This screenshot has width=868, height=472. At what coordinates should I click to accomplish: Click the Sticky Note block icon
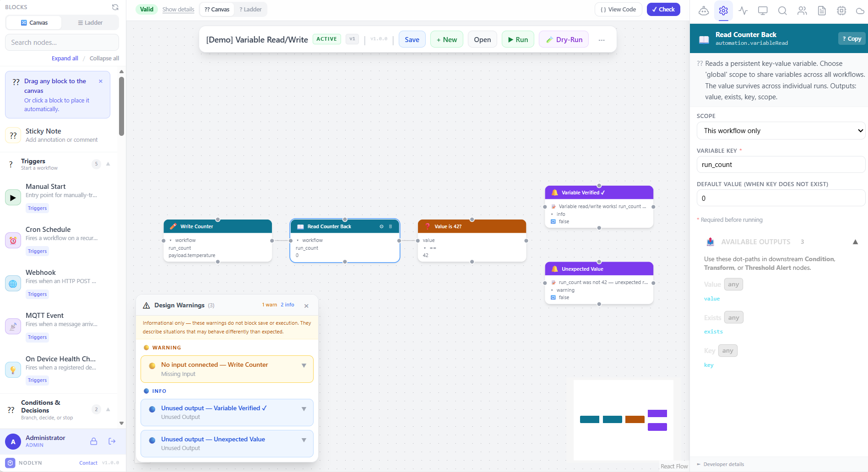[x=13, y=135]
